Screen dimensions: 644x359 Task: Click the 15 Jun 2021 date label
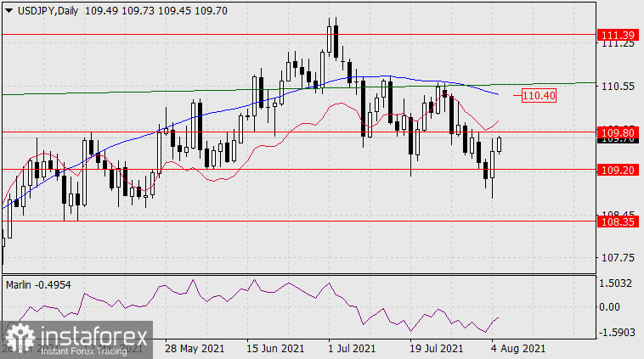[276, 349]
